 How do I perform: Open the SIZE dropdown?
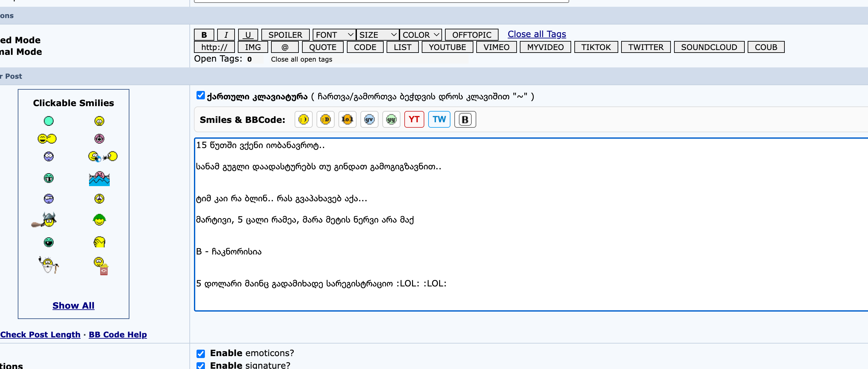coord(377,35)
